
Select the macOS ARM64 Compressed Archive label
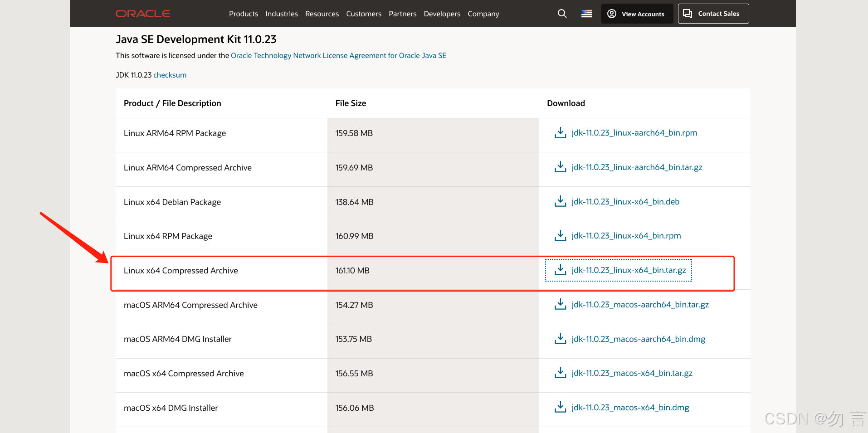(190, 305)
